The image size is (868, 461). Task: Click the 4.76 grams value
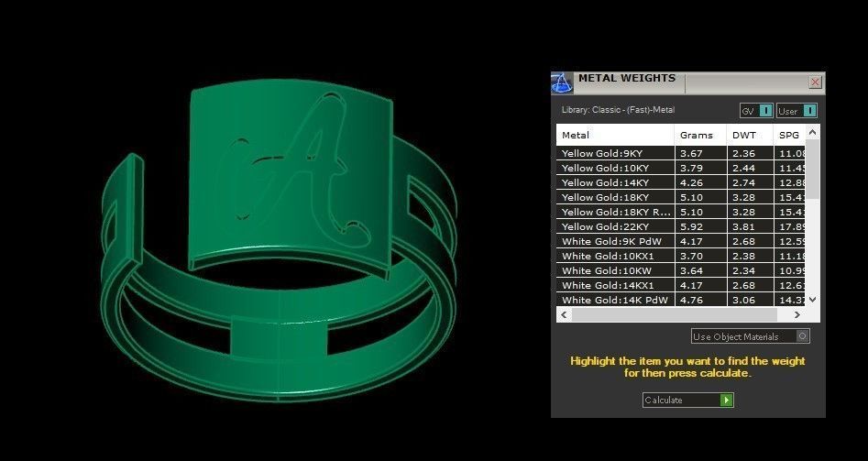691,300
